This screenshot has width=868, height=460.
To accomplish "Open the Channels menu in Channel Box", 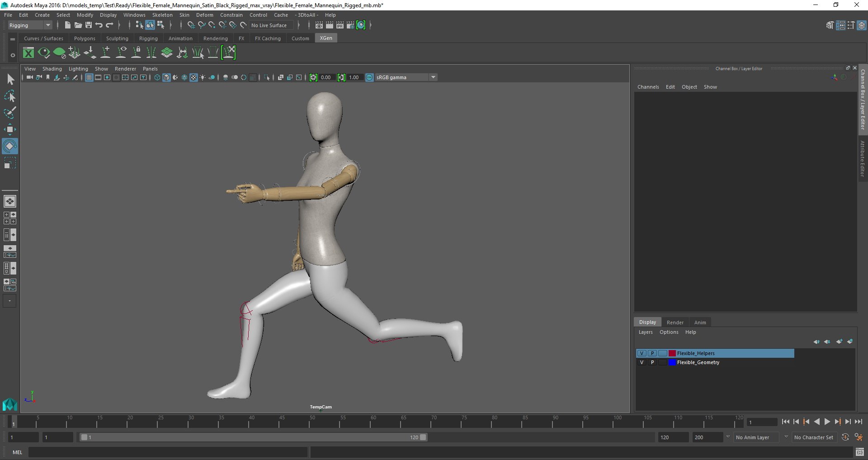I will (x=648, y=87).
